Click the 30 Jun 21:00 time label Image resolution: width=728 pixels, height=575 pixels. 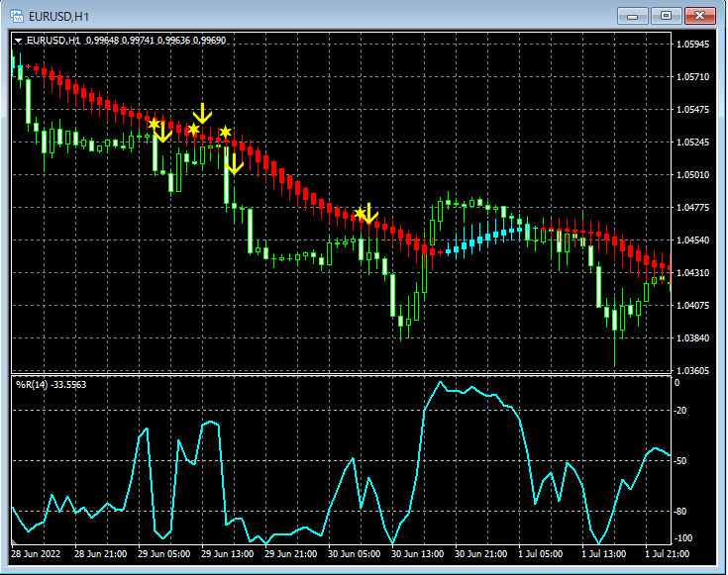click(481, 553)
